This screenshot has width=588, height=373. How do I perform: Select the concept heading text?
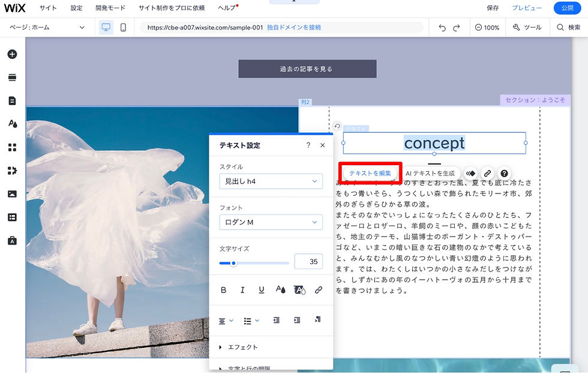click(434, 143)
